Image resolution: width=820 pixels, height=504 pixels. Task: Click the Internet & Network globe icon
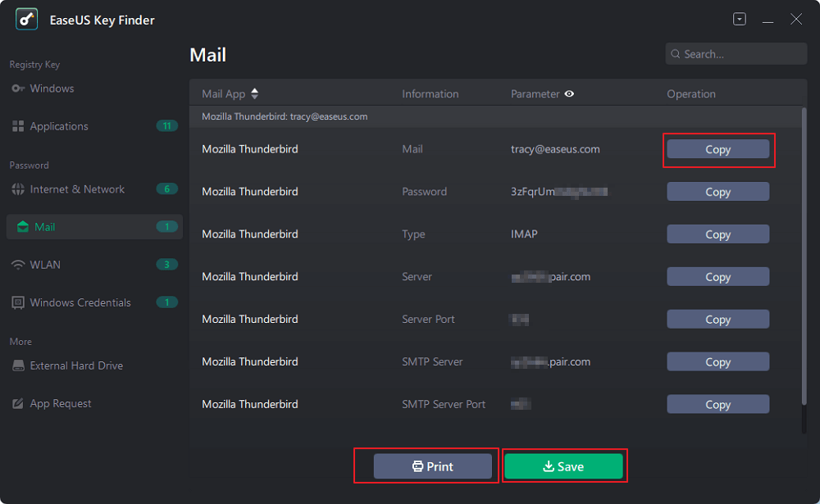coord(18,189)
